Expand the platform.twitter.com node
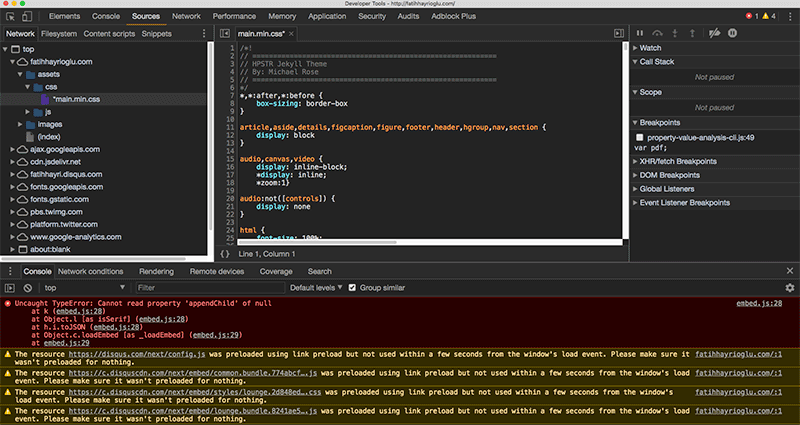This screenshot has width=800, height=425. pos(13,224)
